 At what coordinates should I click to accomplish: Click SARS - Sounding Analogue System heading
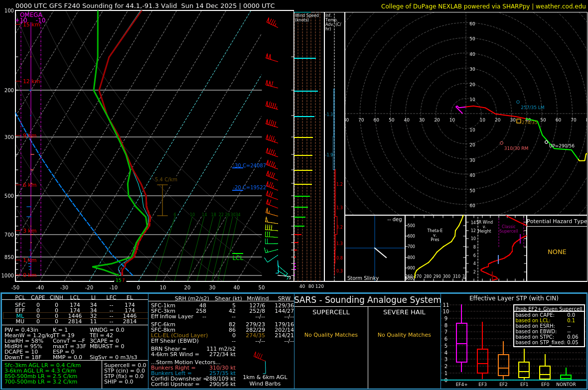point(368,300)
